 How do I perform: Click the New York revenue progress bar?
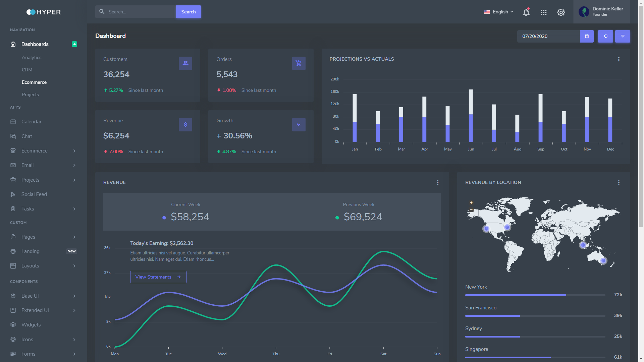[x=535, y=295]
